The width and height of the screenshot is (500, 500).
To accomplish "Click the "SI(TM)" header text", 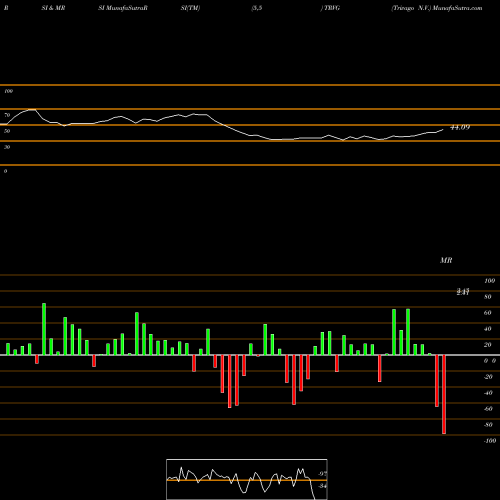I will (x=190, y=8).
